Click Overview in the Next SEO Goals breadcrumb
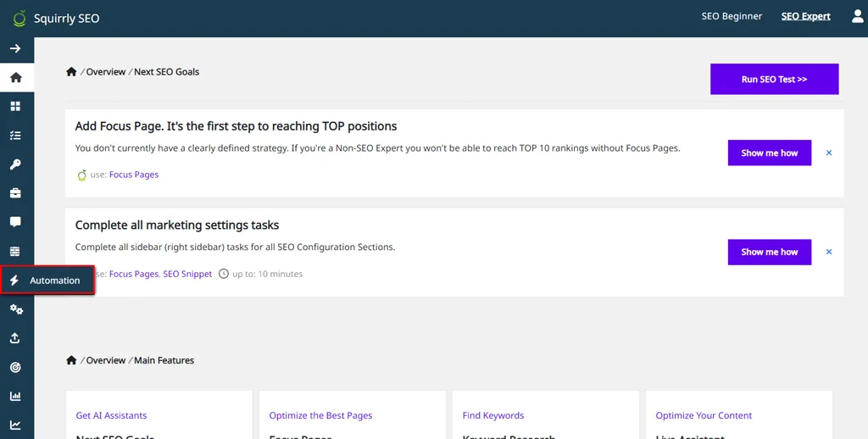 coord(106,72)
